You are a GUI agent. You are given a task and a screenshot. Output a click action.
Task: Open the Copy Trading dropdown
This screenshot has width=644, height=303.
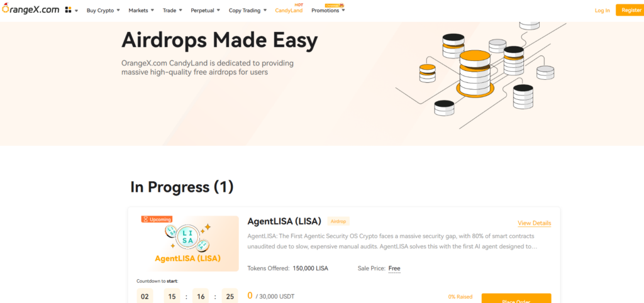click(x=247, y=11)
